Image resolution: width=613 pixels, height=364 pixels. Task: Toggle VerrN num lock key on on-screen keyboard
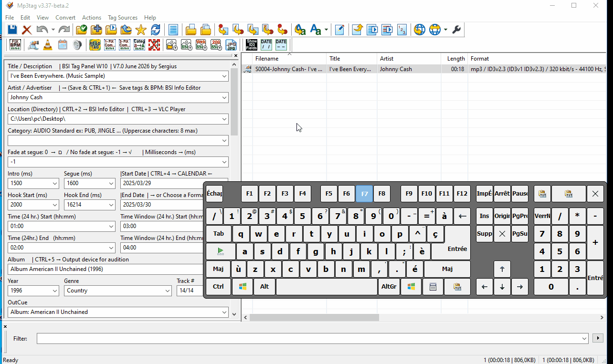pyautogui.click(x=542, y=216)
